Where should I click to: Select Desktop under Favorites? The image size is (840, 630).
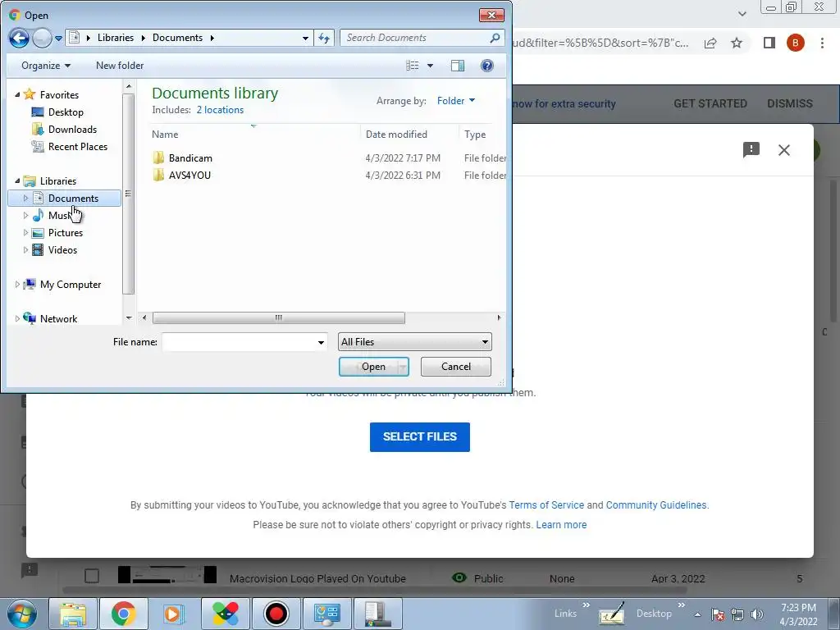click(66, 112)
